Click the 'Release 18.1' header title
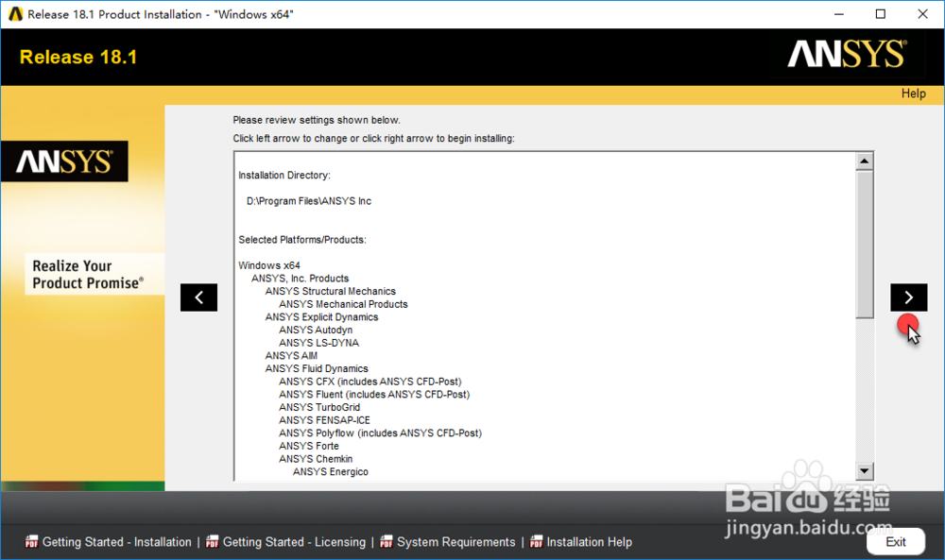This screenshot has height=560, width=945. click(78, 57)
